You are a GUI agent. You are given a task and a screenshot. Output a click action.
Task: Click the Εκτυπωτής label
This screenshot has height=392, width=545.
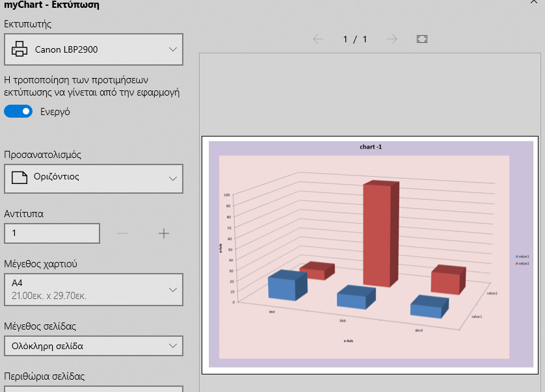coord(28,24)
